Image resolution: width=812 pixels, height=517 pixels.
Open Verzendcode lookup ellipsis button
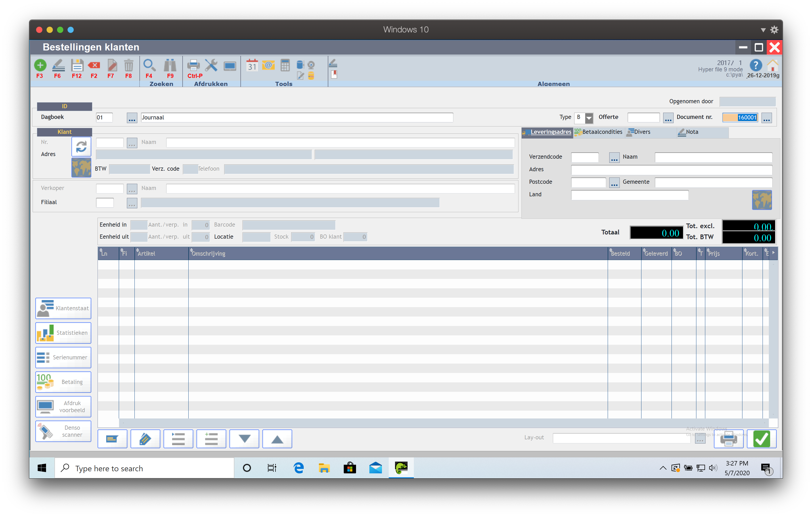614,157
